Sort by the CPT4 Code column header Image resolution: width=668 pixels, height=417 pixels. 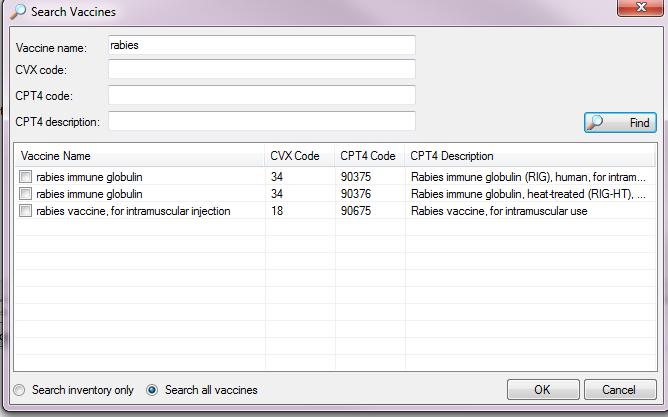pyautogui.click(x=369, y=156)
